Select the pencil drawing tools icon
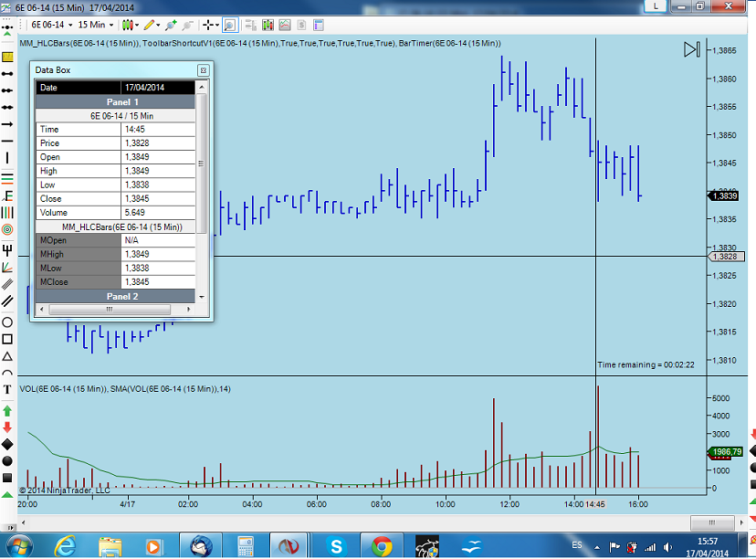Image resolution: width=756 pixels, height=559 pixels. click(150, 25)
